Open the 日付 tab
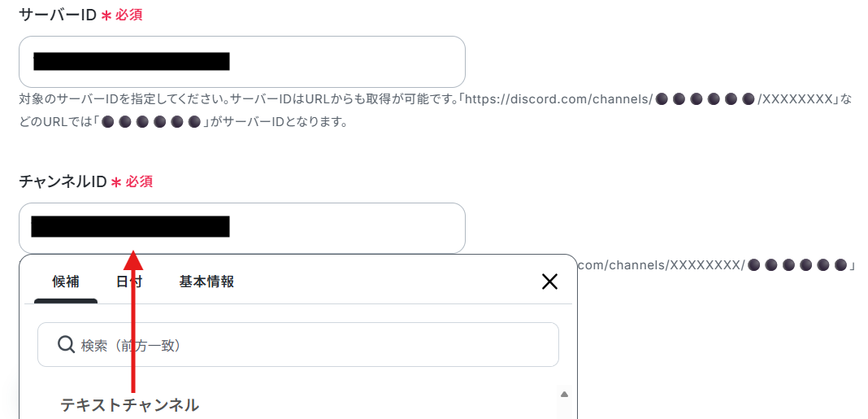868x419 pixels. coord(129,282)
